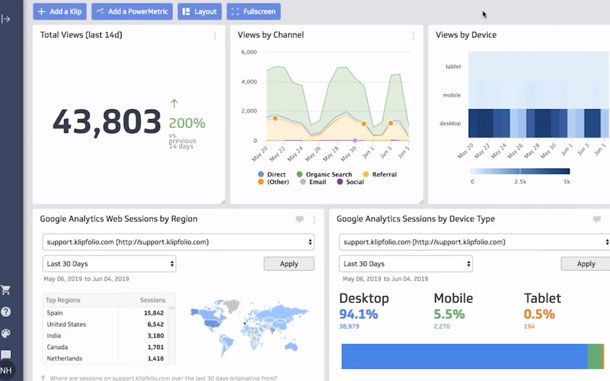Toggle Organic Search series in legend
The height and width of the screenshot is (381, 610).
324,174
